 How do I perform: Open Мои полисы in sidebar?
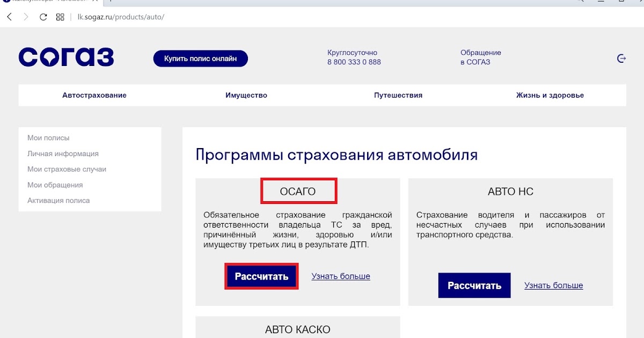pos(48,138)
